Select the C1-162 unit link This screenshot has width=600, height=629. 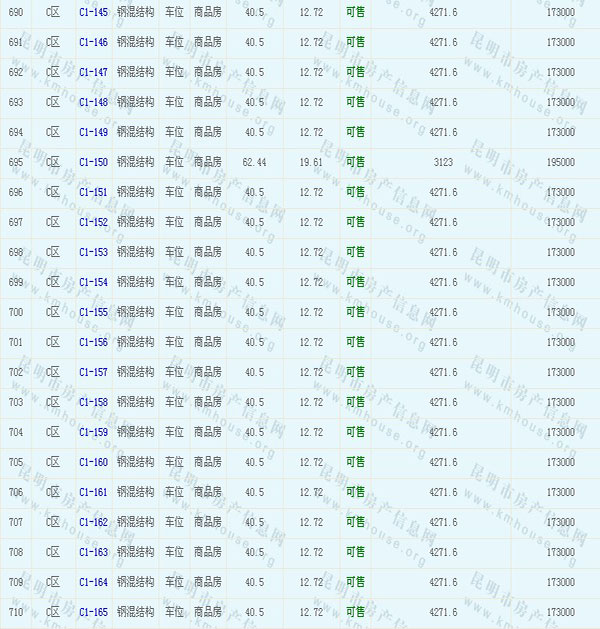pos(93,523)
